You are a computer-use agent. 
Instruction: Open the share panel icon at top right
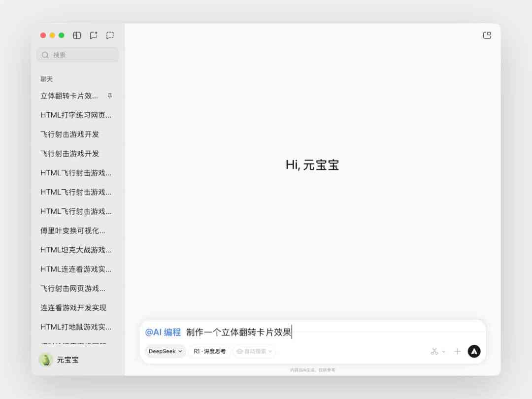click(x=487, y=35)
